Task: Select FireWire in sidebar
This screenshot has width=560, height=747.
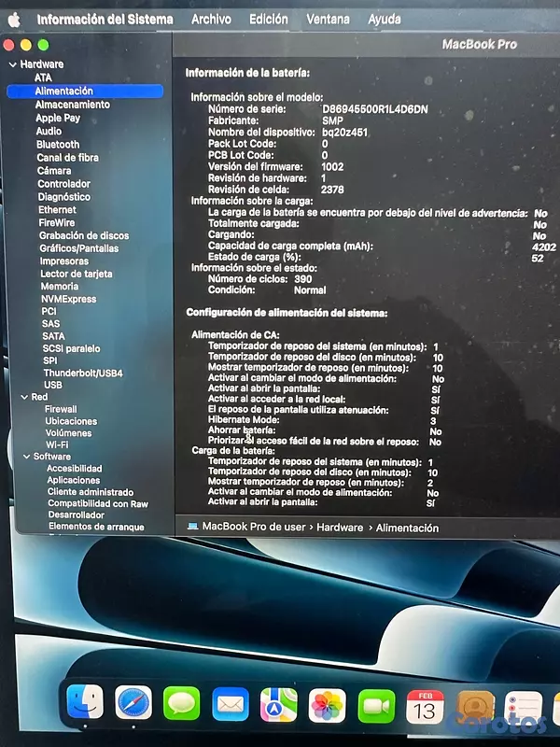Action: (57, 222)
